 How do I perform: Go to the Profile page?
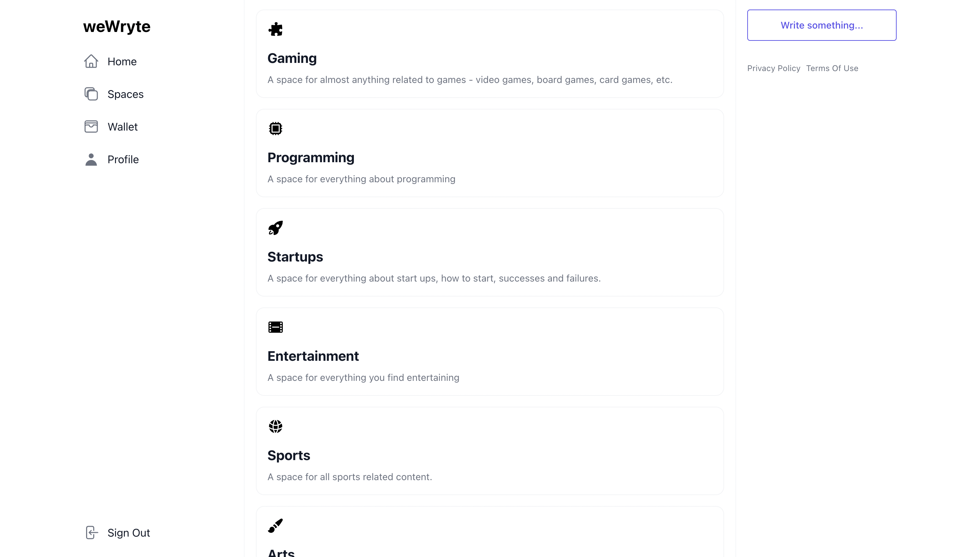pos(111,159)
